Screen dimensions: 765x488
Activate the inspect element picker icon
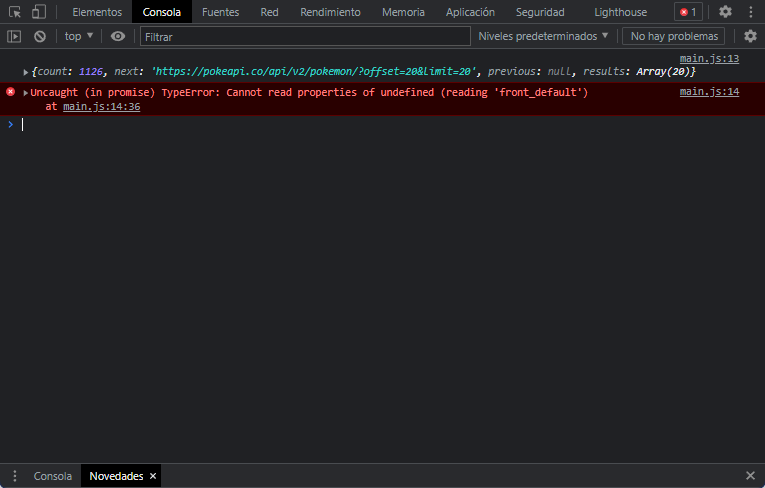(15, 12)
